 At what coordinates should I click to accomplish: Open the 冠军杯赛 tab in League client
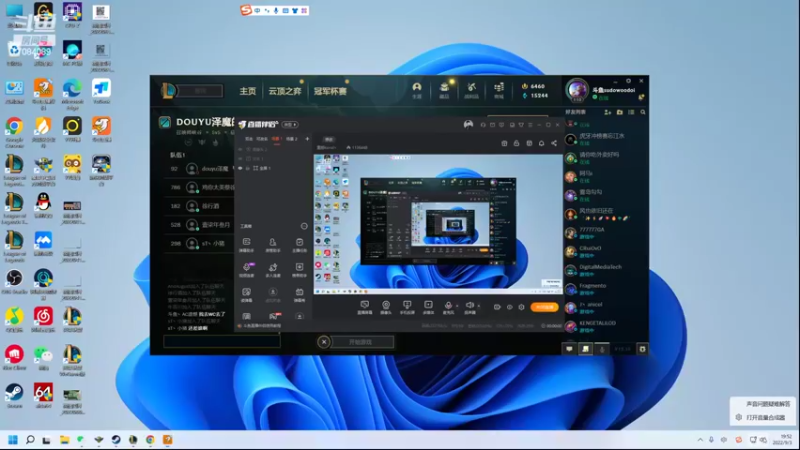coord(330,91)
